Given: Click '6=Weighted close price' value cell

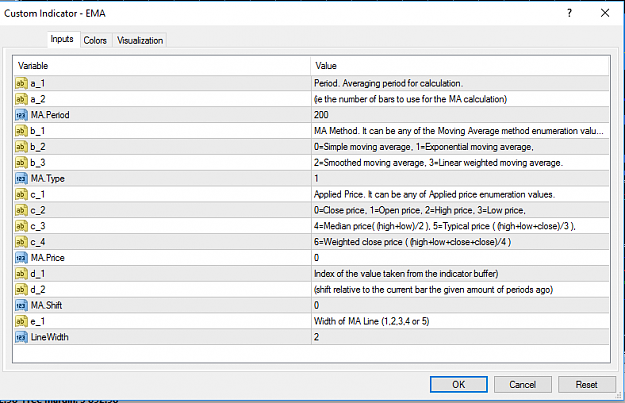Looking at the screenshot, I should click(460, 242).
